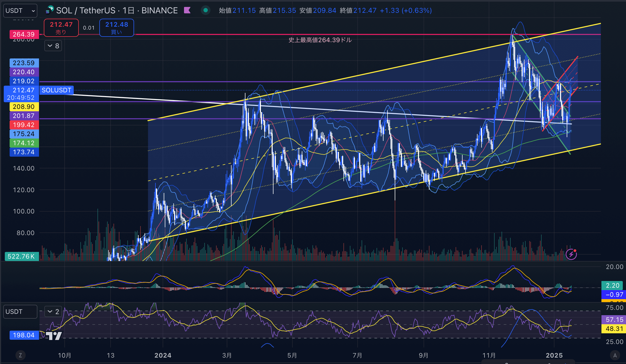
Task: Click the 2.20 MACD value label
Action: (612, 286)
